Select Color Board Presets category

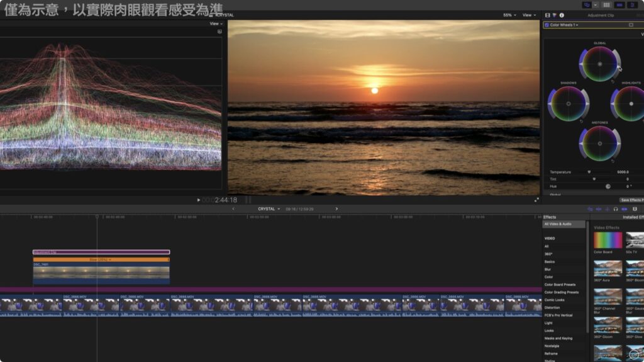tap(560, 285)
